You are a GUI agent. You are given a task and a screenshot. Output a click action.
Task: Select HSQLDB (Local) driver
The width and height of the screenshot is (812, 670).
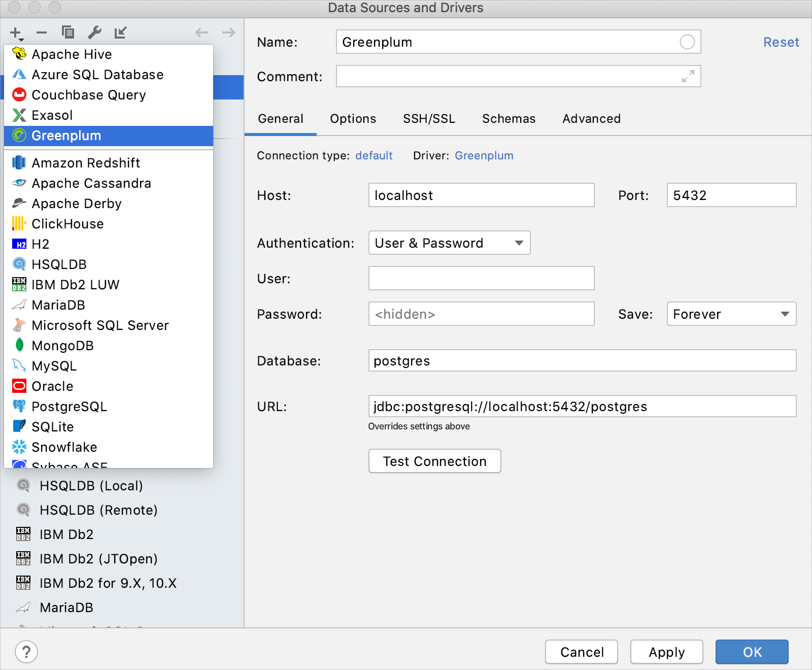tap(122, 486)
